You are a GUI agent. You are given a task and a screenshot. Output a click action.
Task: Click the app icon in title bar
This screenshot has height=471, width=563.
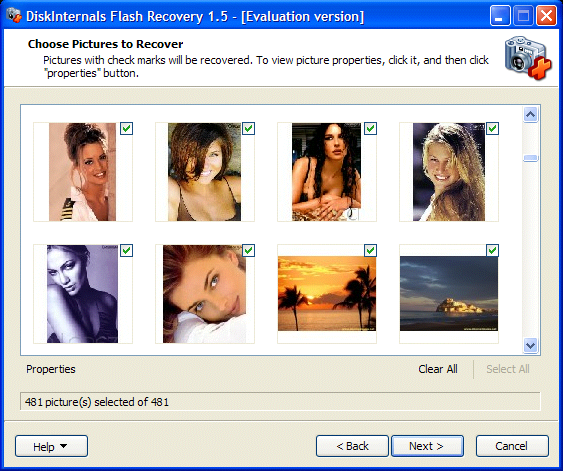[14, 15]
